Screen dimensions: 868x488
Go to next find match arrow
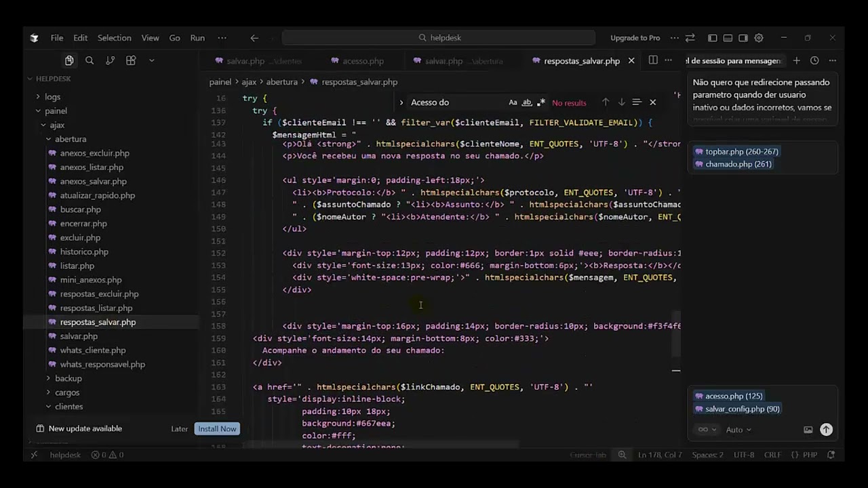[x=621, y=102]
